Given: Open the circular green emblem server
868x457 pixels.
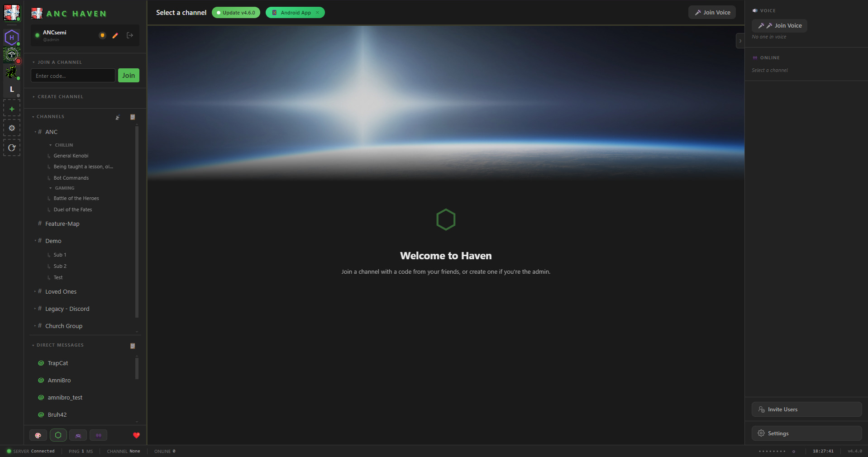Looking at the screenshot, I should [12, 55].
